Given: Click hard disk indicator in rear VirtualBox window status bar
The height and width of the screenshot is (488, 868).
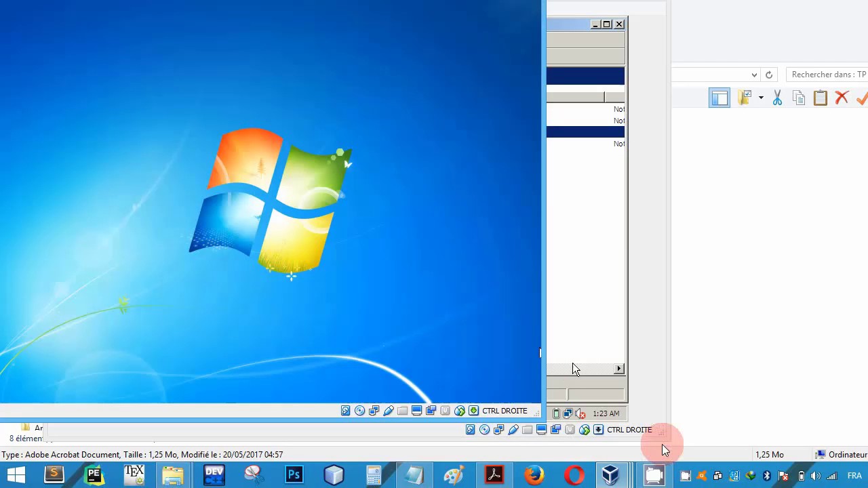Looking at the screenshot, I should coord(471,430).
